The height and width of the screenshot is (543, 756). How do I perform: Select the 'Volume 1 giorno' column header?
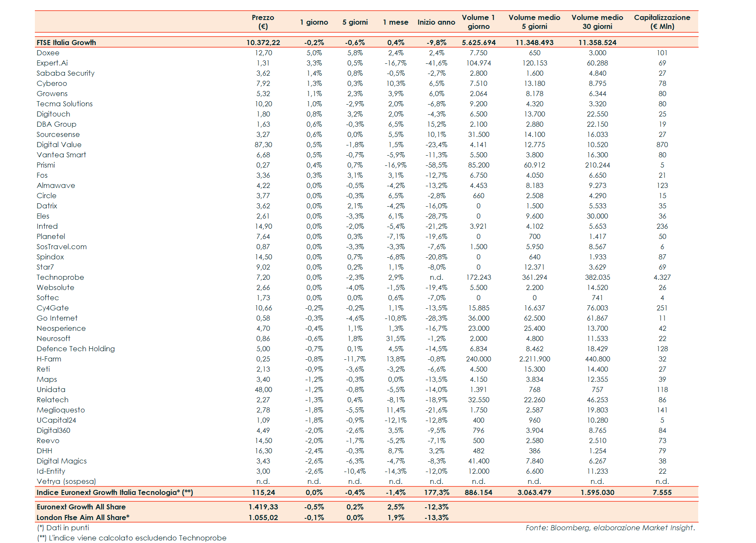tap(478, 22)
